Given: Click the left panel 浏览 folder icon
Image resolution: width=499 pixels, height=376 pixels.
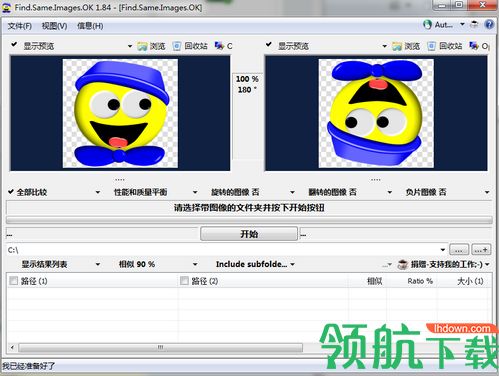Looking at the screenshot, I should pos(142,46).
